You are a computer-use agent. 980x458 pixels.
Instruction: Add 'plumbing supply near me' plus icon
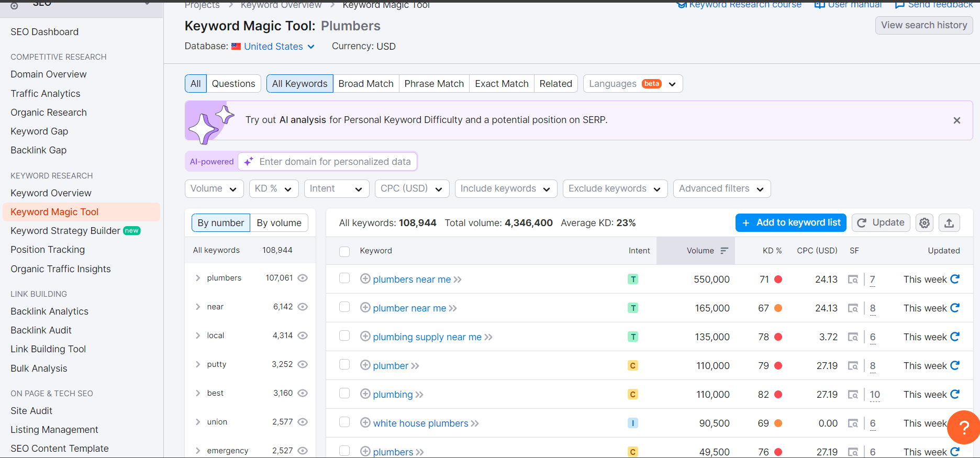click(365, 337)
